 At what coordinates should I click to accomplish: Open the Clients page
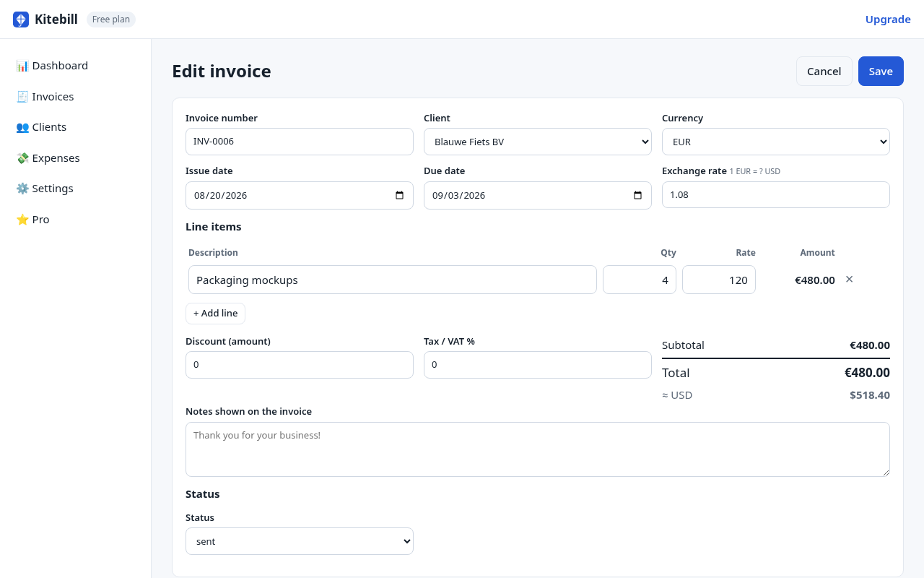[76, 127]
